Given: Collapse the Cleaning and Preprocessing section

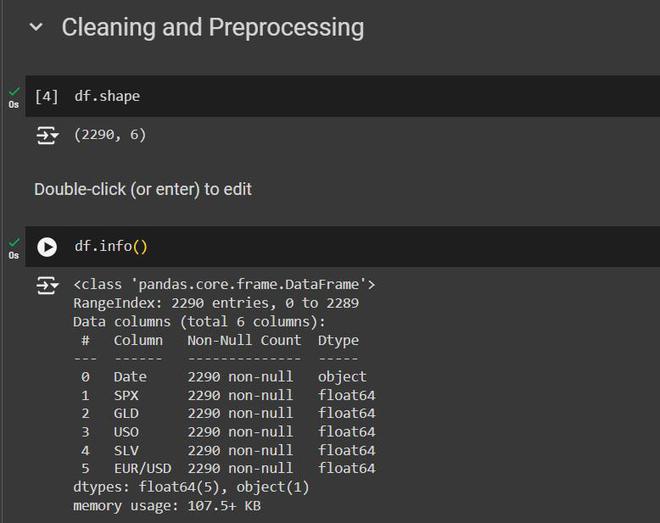Looking at the screenshot, I should (37, 28).
